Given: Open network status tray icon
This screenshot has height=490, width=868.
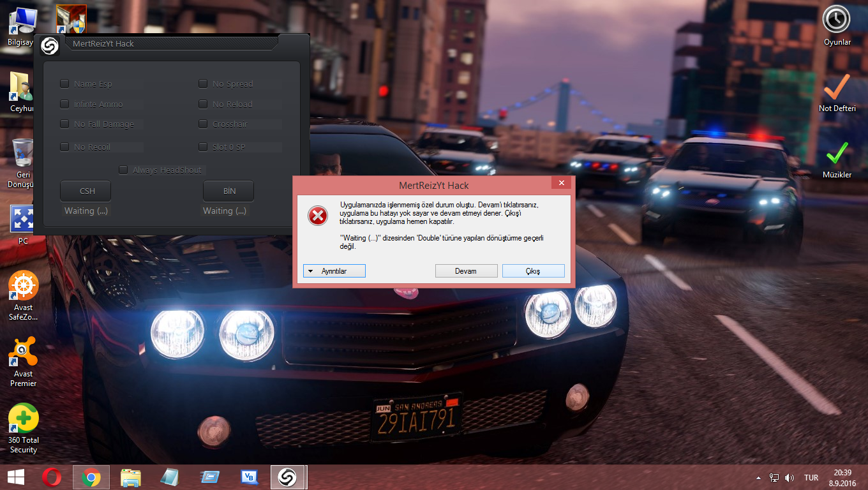Looking at the screenshot, I should click(x=774, y=477).
